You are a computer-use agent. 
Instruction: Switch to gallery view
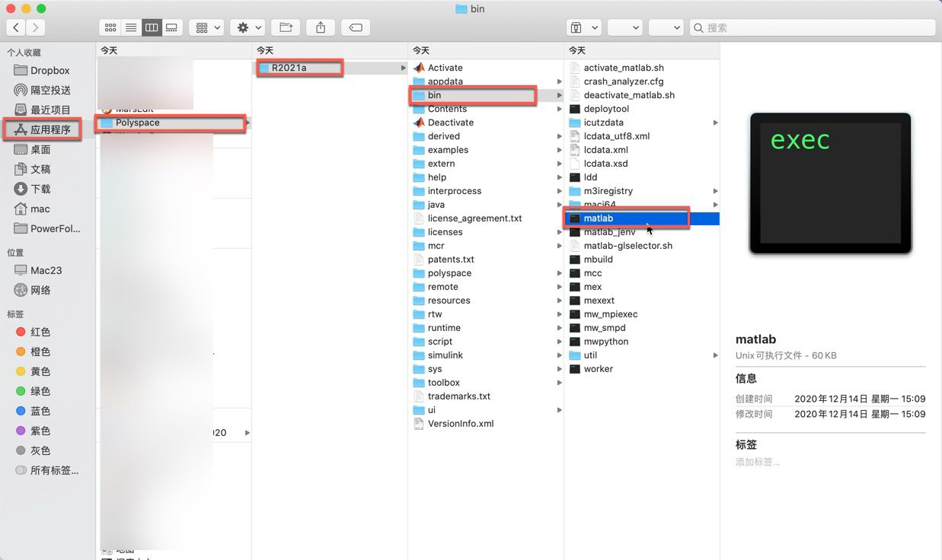pyautogui.click(x=172, y=27)
